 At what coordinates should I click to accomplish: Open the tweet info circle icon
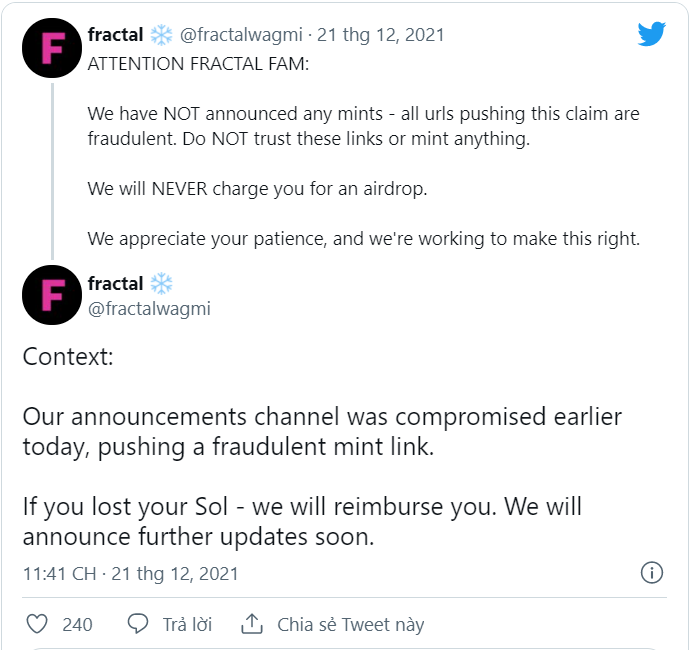(651, 573)
